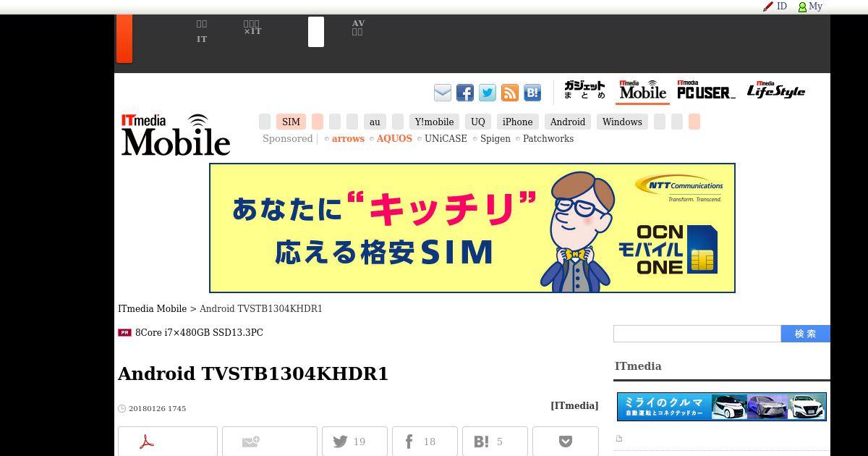Click the blue 検索 search button
This screenshot has height=456, width=868.
click(x=806, y=334)
